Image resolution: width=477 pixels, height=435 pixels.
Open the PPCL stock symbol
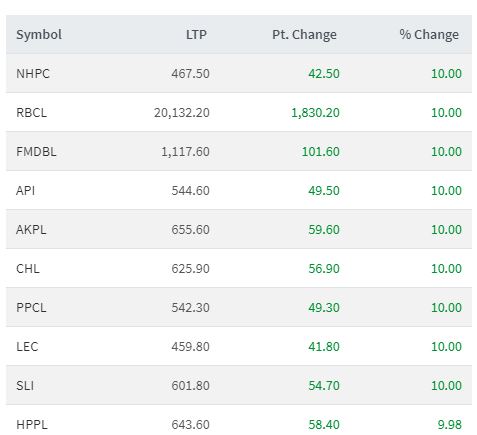[x=31, y=308]
